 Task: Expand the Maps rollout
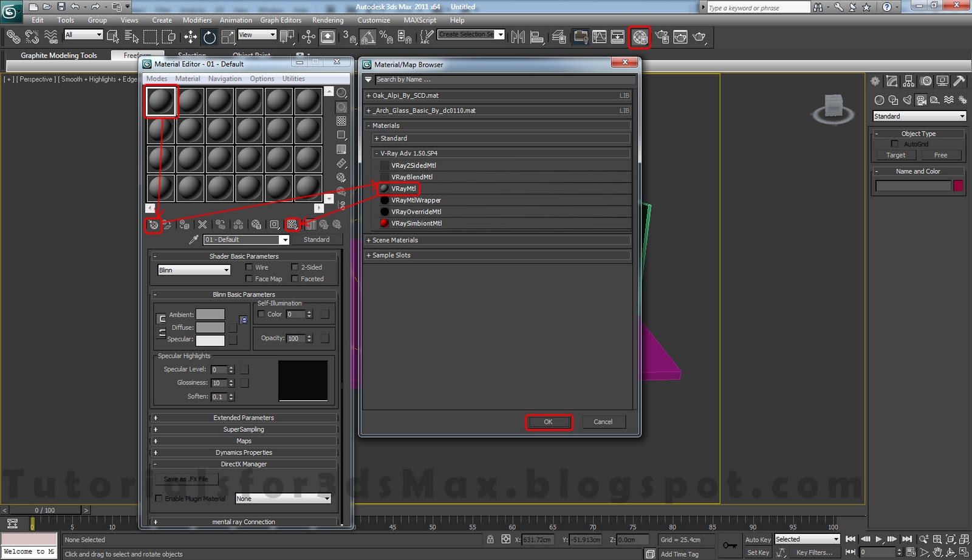pyautogui.click(x=244, y=440)
